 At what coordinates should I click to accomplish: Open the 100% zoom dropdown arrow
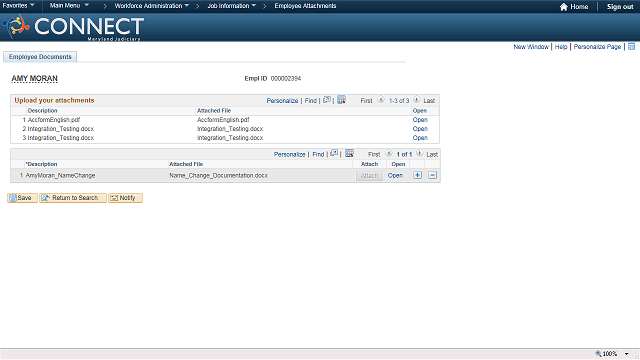[x=627, y=354]
